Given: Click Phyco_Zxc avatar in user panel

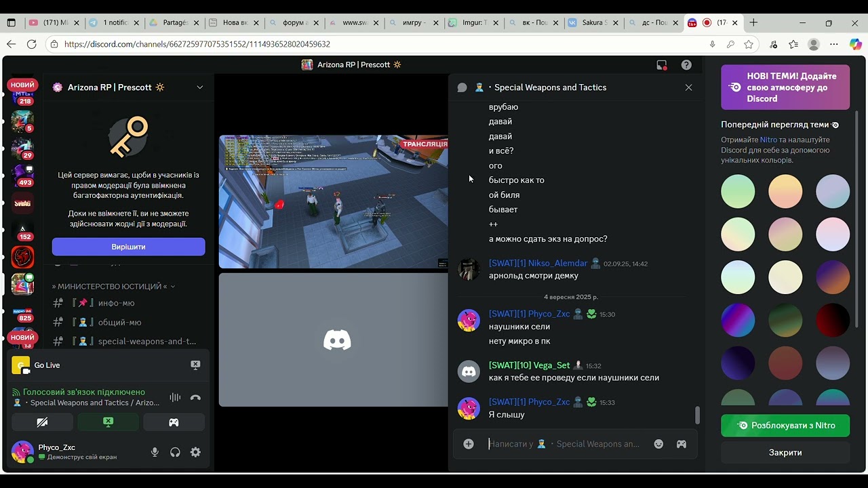Looking at the screenshot, I should click(x=22, y=451).
